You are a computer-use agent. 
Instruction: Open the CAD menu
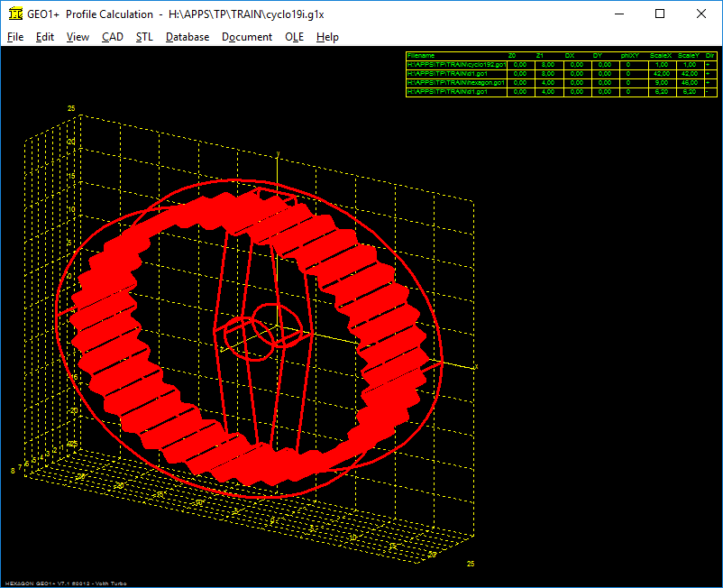pos(113,37)
